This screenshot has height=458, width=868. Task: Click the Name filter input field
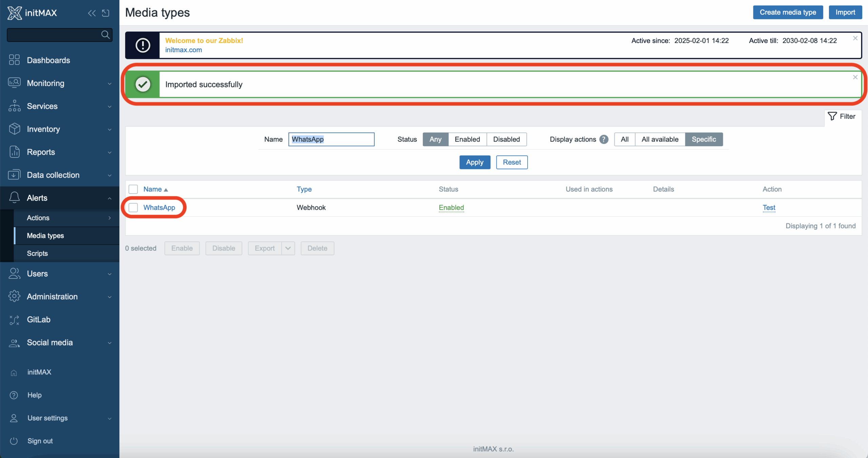tap(331, 139)
